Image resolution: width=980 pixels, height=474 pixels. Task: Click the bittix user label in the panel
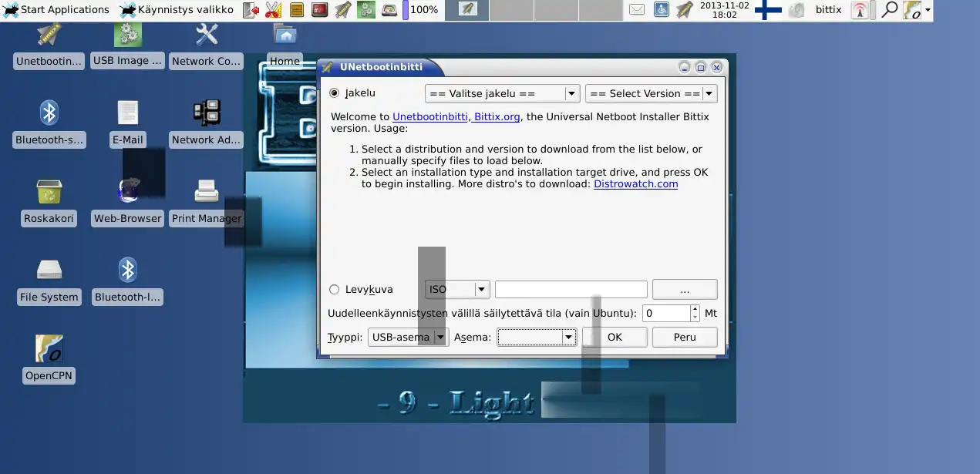[x=829, y=10]
